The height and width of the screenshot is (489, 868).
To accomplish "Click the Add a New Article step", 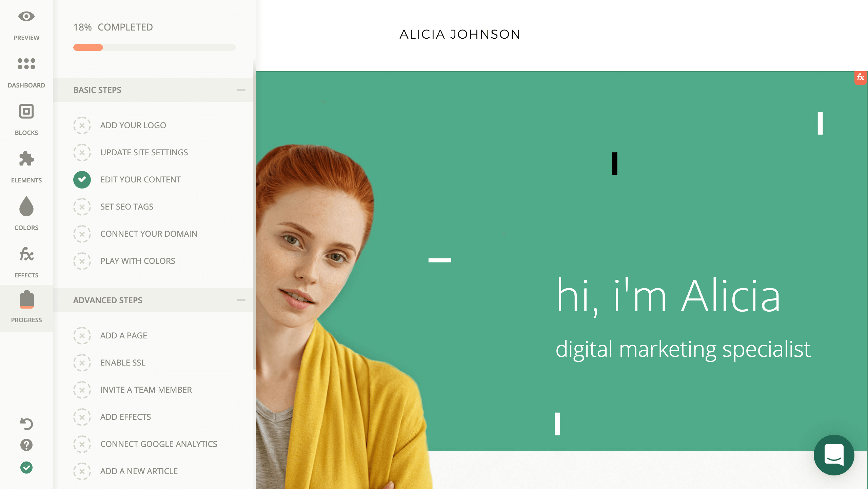I will pyautogui.click(x=138, y=471).
